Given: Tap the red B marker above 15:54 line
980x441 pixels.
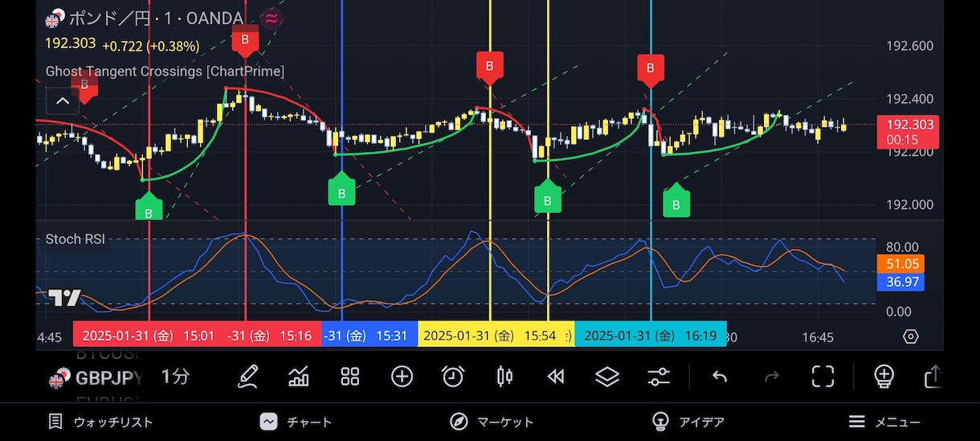Looking at the screenshot, I should point(488,68).
